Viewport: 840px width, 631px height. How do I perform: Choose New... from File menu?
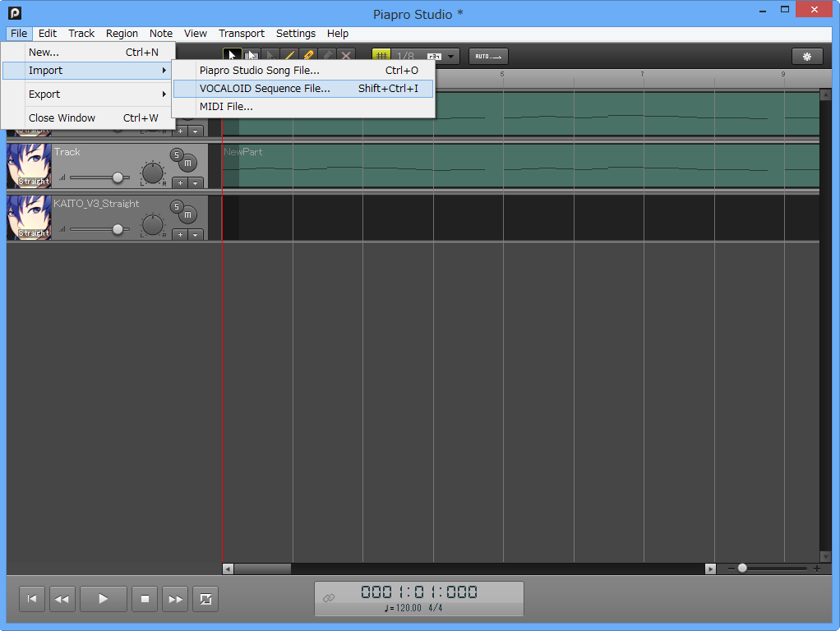89,52
